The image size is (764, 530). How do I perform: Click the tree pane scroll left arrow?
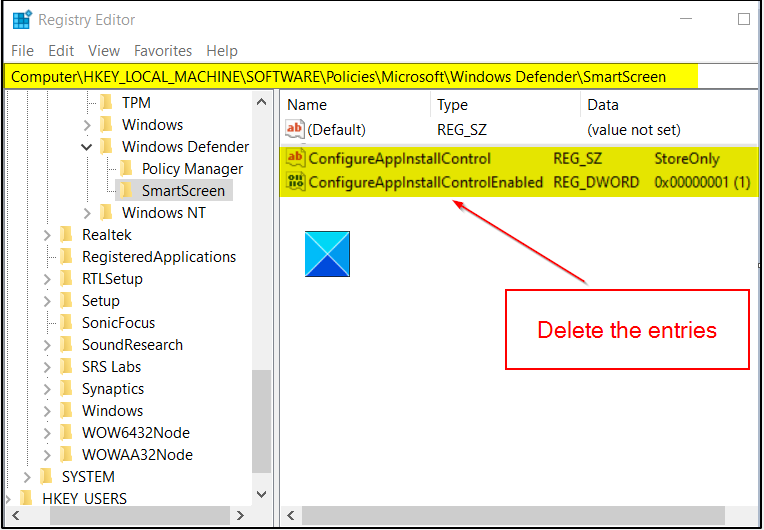16,515
